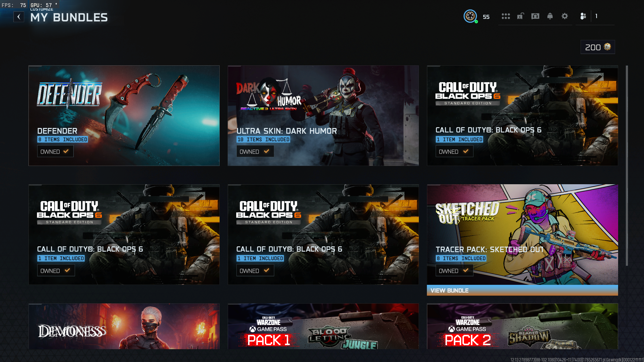
Task: Click the GPU temperature readout
Action: tap(44, 5)
